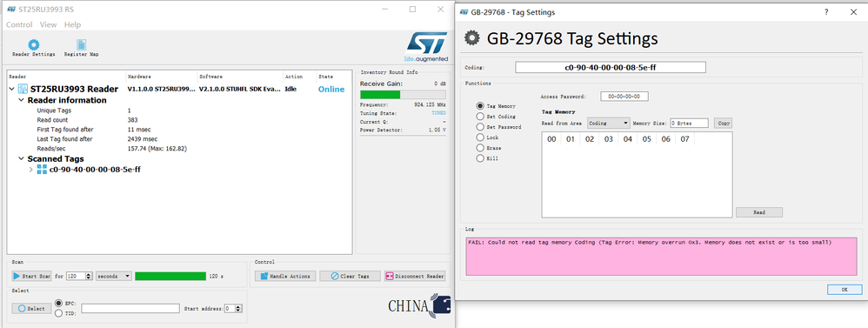
Task: Open the Read from Area Coding dropdown
Action: coord(608,123)
